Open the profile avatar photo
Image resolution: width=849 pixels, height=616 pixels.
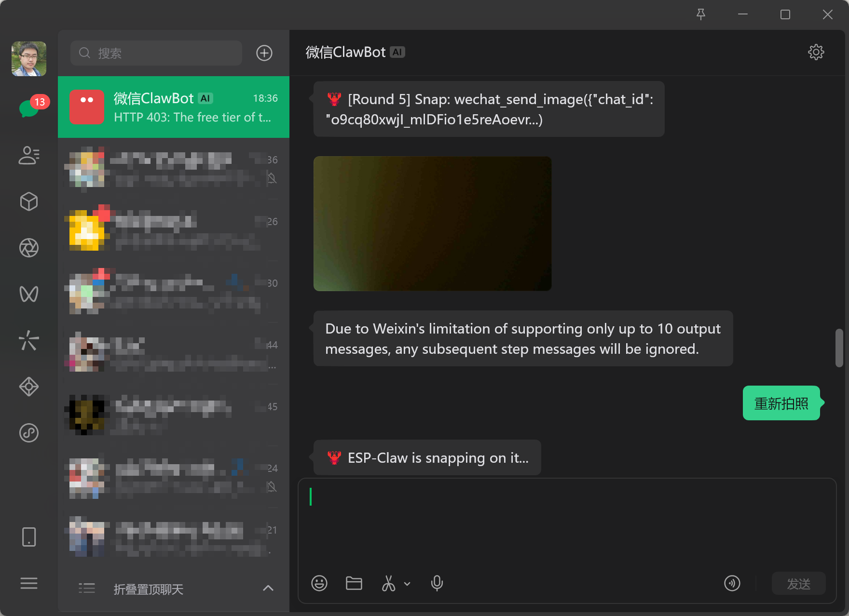[29, 59]
